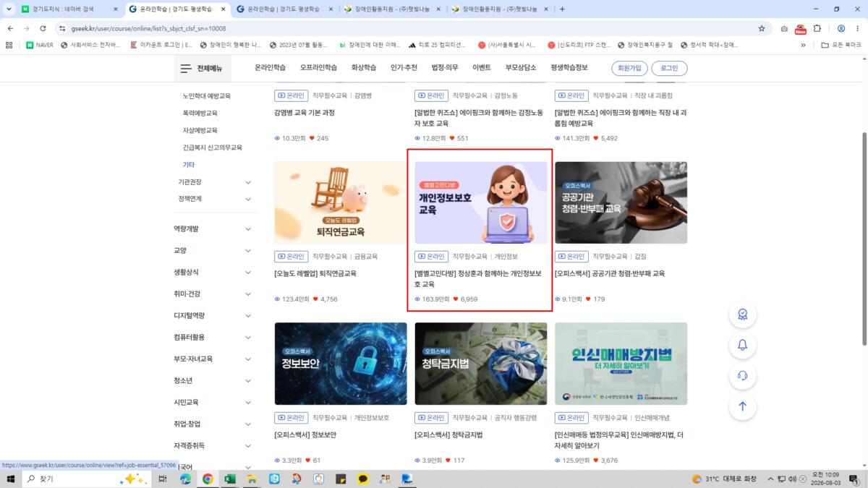Viewport: 868px width, 488px height.
Task: Open the 부모상담소 top menu
Action: 521,68
